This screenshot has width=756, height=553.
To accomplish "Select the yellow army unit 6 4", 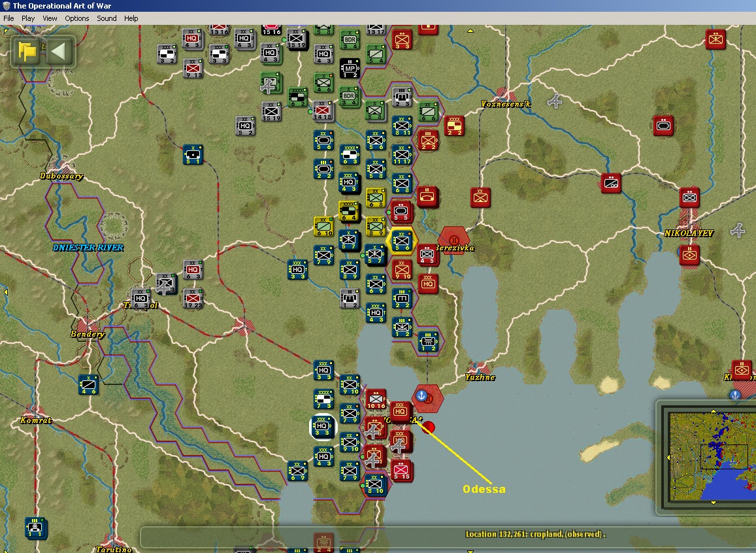I will tap(349, 212).
